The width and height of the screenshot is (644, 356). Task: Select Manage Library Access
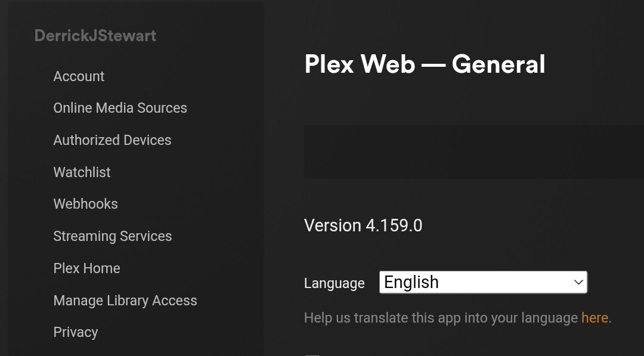click(125, 301)
